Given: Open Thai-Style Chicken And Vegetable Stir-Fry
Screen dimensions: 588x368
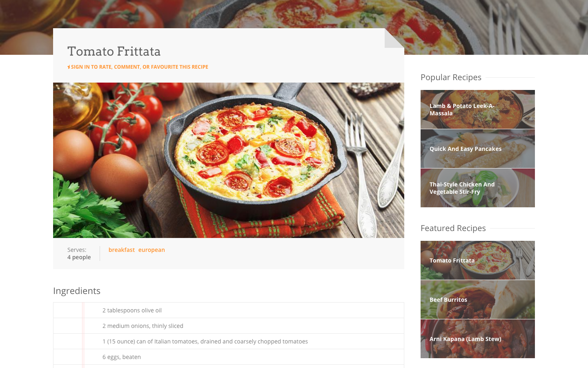Looking at the screenshot, I should [x=478, y=188].
